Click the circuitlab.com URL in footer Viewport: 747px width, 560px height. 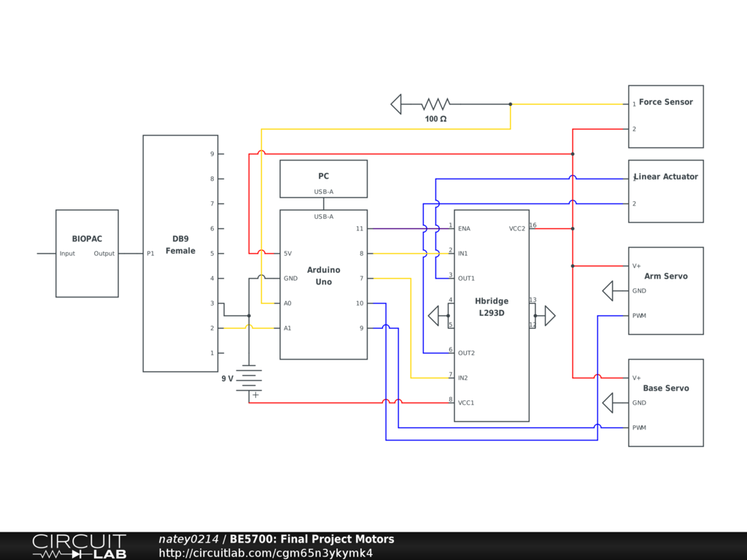(266, 553)
